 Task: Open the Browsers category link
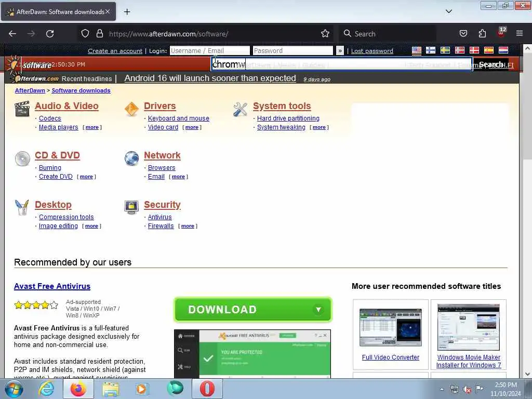click(162, 168)
